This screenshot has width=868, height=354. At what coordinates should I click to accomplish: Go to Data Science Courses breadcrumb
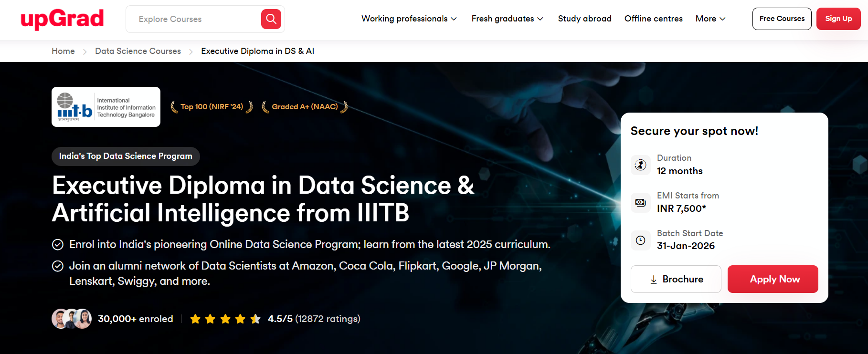138,51
